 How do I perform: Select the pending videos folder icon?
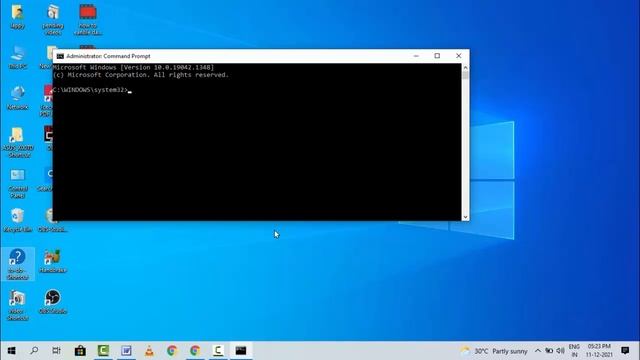(x=53, y=20)
